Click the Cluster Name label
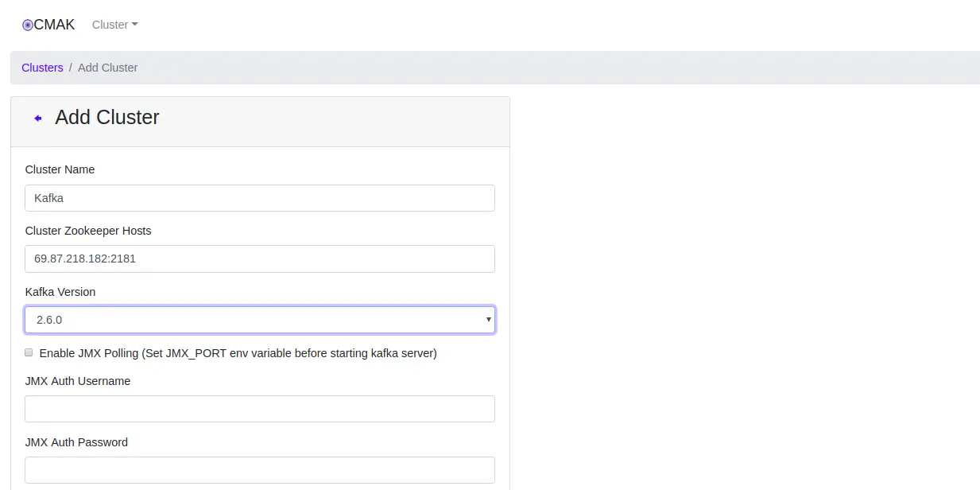The height and width of the screenshot is (490, 980). point(60,169)
